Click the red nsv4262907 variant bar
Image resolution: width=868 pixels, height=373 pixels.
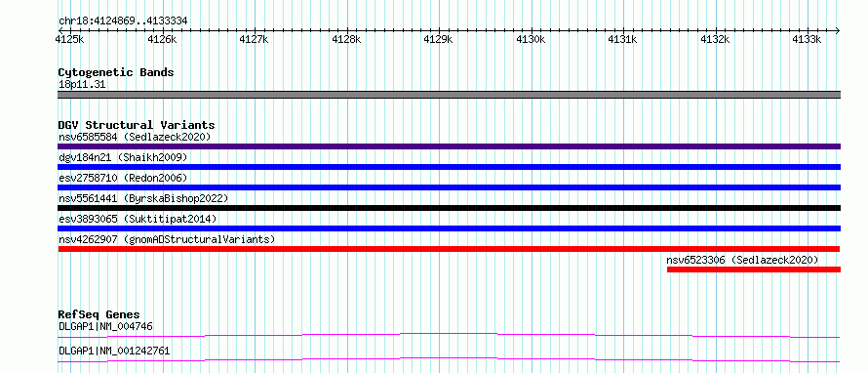[449, 249]
